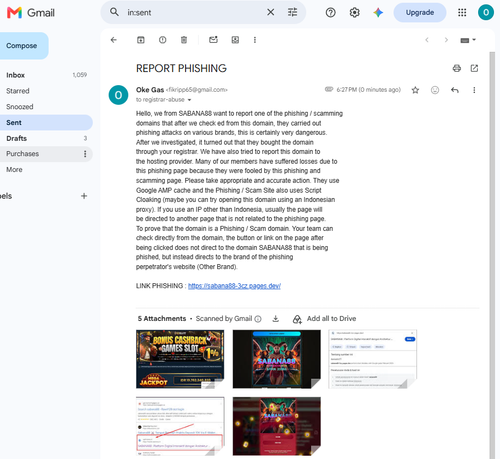Image resolution: width=500 pixels, height=459 pixels.
Task: Go to the newer message arrow
Action: (x=427, y=40)
